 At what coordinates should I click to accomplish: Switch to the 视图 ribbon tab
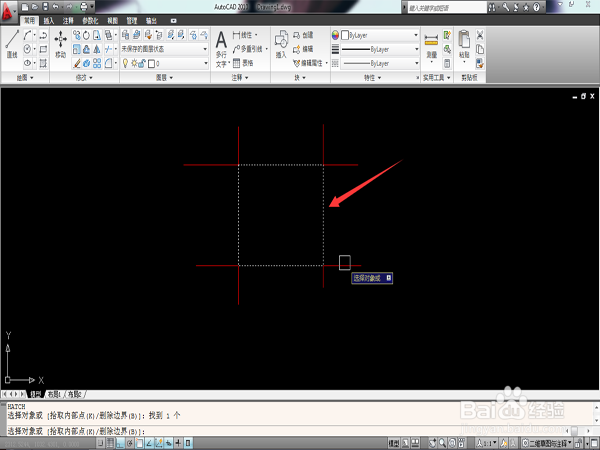click(x=112, y=21)
